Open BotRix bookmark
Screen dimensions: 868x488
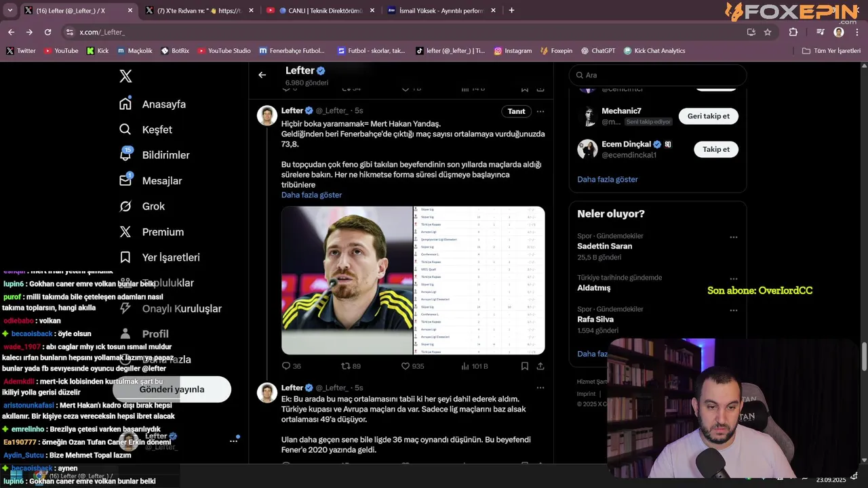175,51
